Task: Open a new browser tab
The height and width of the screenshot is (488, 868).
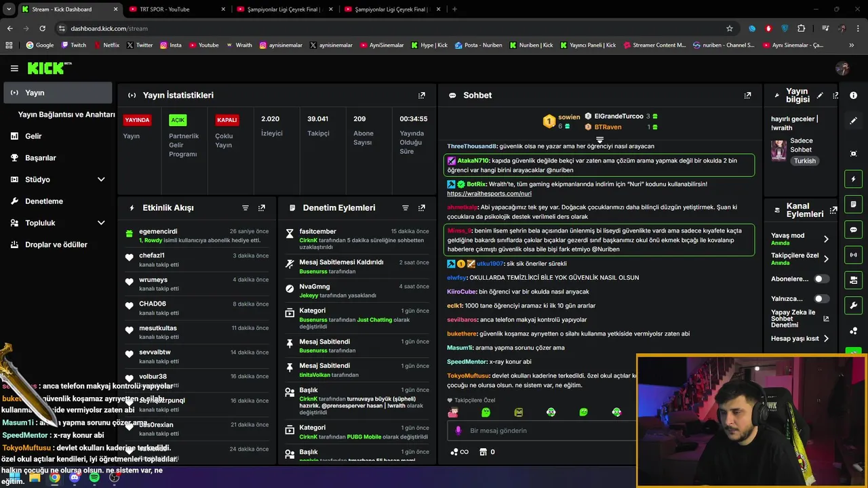Action: [454, 9]
